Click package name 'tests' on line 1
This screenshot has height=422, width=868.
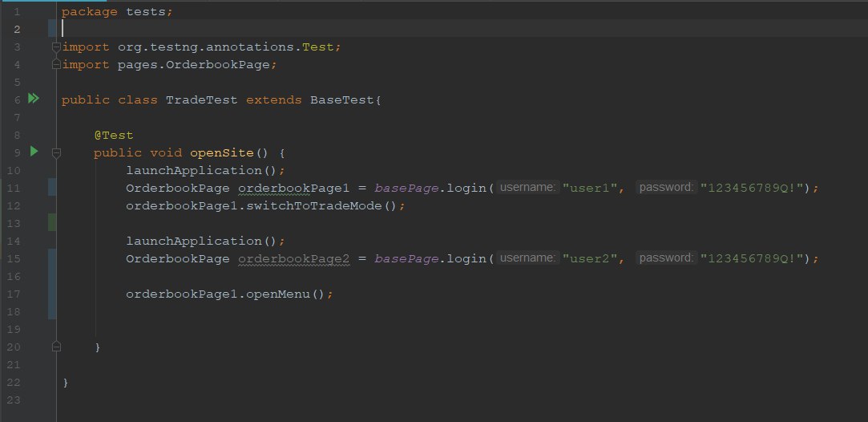pyautogui.click(x=146, y=11)
